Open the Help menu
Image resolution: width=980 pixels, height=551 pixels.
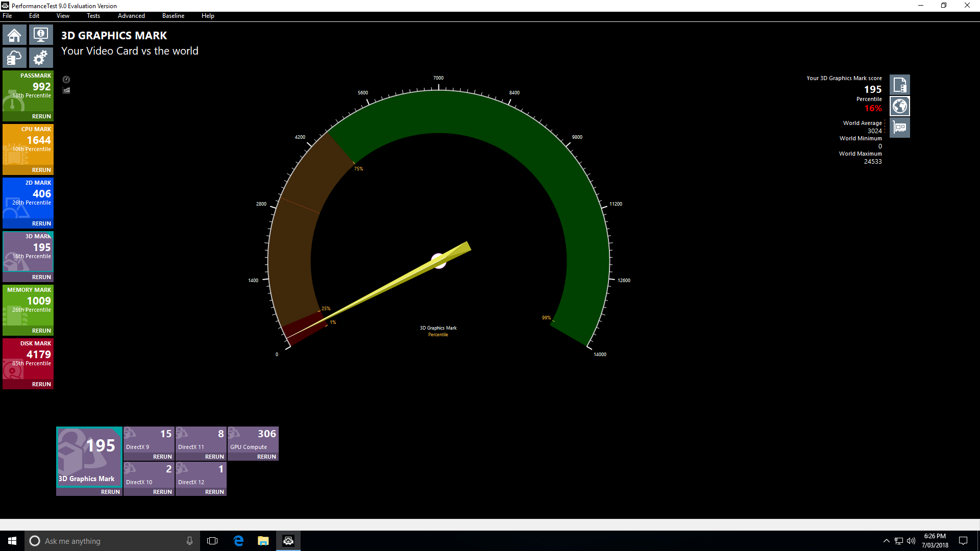pyautogui.click(x=208, y=16)
